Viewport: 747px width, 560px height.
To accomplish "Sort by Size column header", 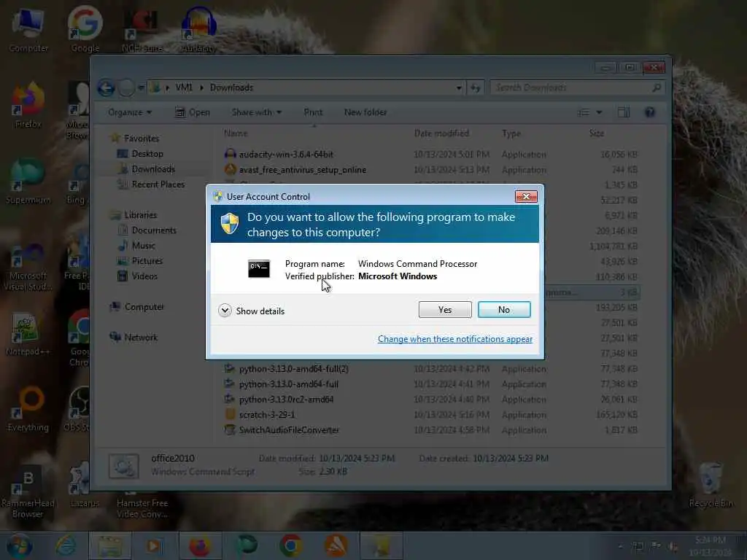I will pyautogui.click(x=597, y=133).
